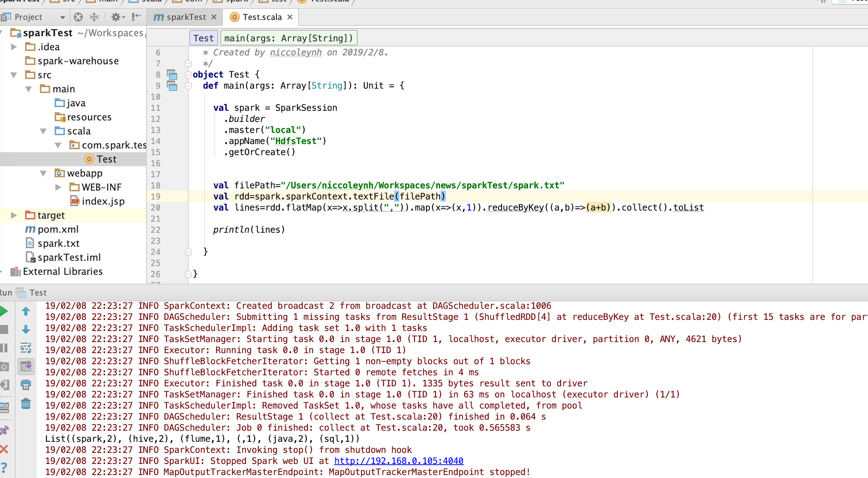Screen dimensions: 868x478
Task: Select the Test run tab
Action: coord(32,293)
